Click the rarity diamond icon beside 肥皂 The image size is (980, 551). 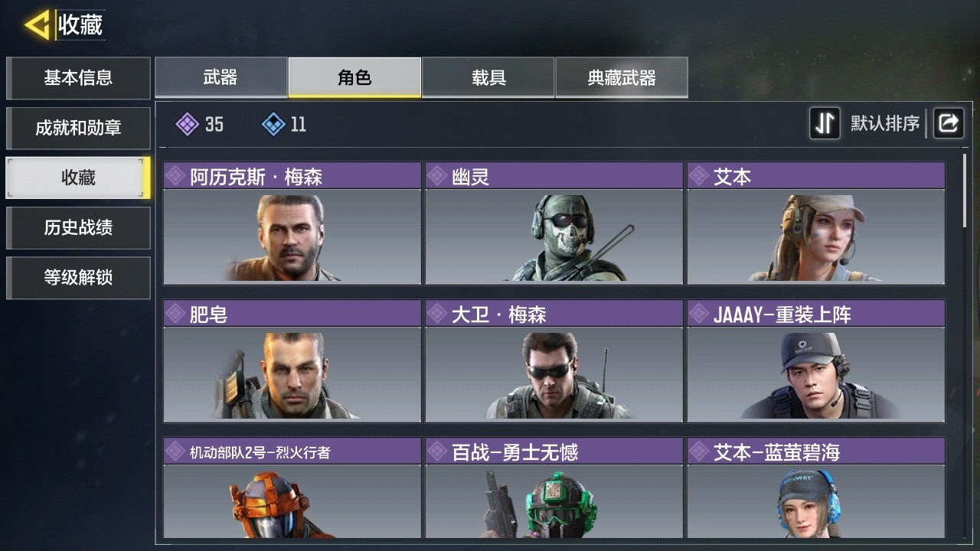(x=175, y=314)
